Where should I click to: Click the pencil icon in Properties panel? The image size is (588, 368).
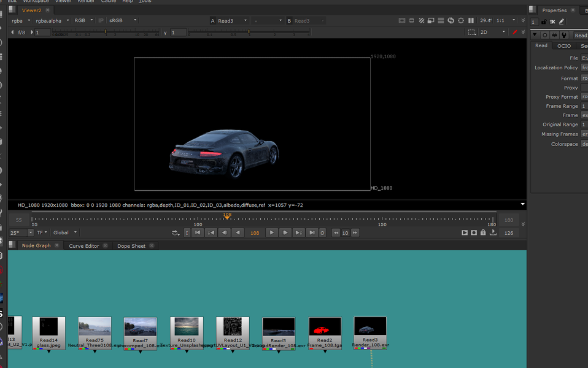562,21
